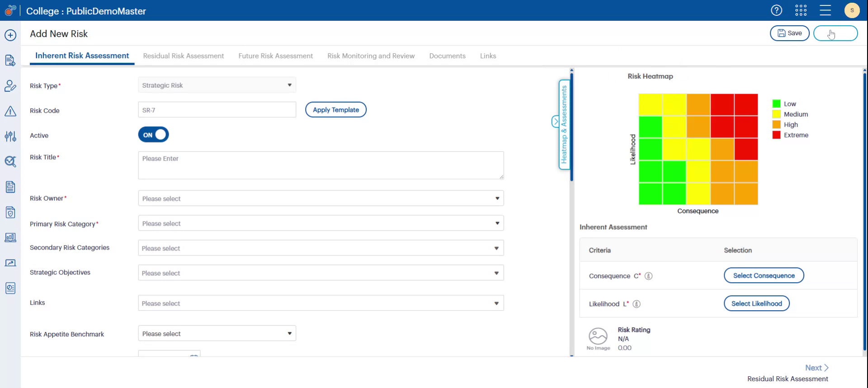Expand the Primary Risk Category dropdown

(321, 223)
